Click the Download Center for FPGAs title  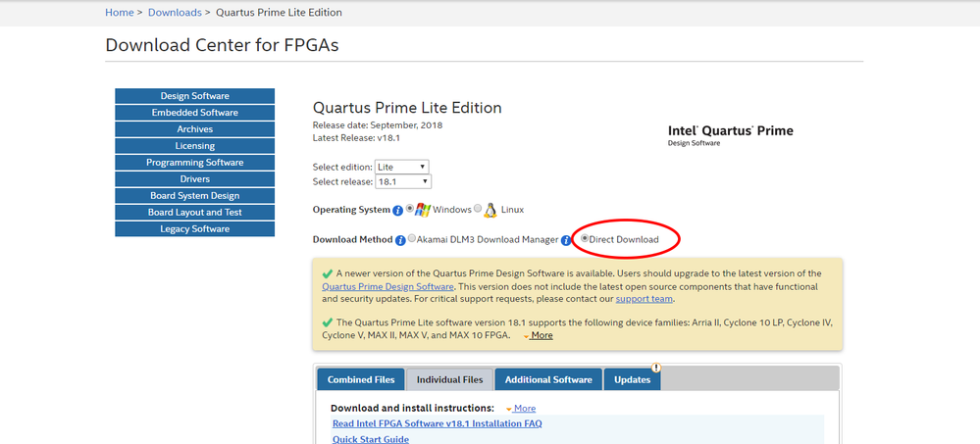pyautogui.click(x=222, y=45)
